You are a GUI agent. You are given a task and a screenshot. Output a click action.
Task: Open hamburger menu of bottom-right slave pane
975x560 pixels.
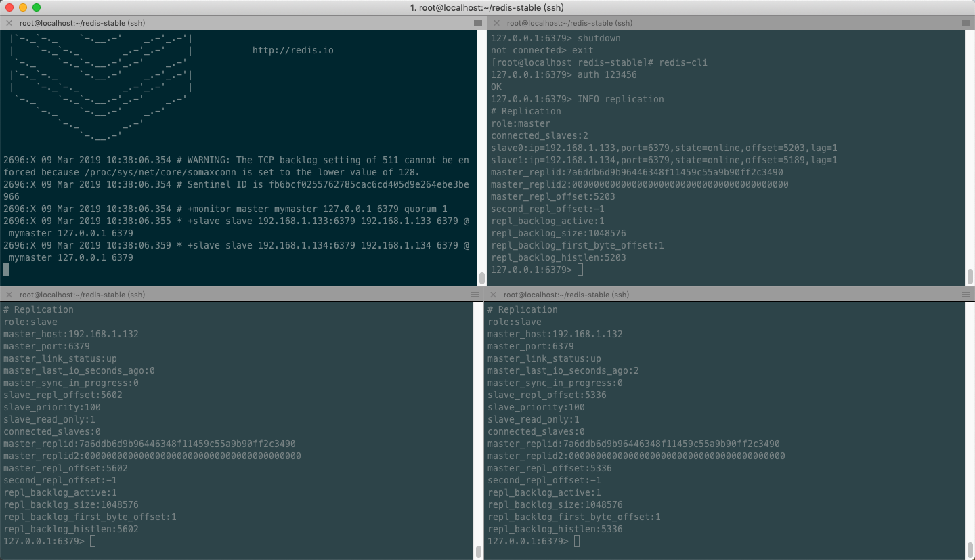click(x=966, y=295)
